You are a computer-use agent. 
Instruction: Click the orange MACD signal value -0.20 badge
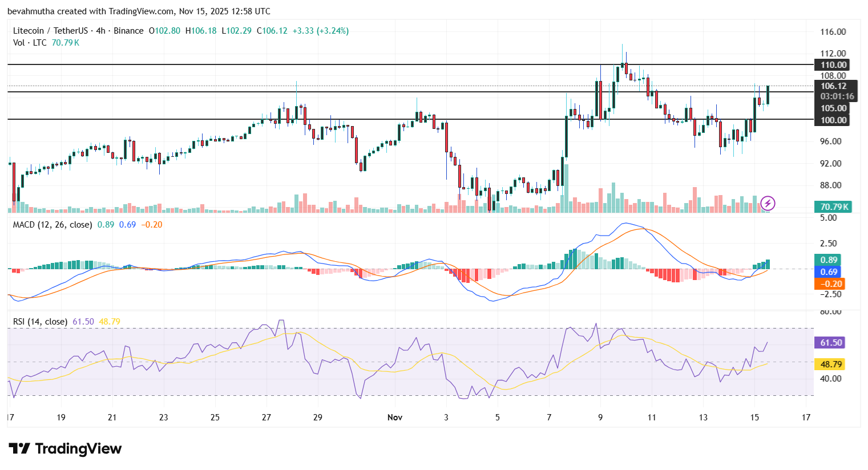pyautogui.click(x=827, y=283)
